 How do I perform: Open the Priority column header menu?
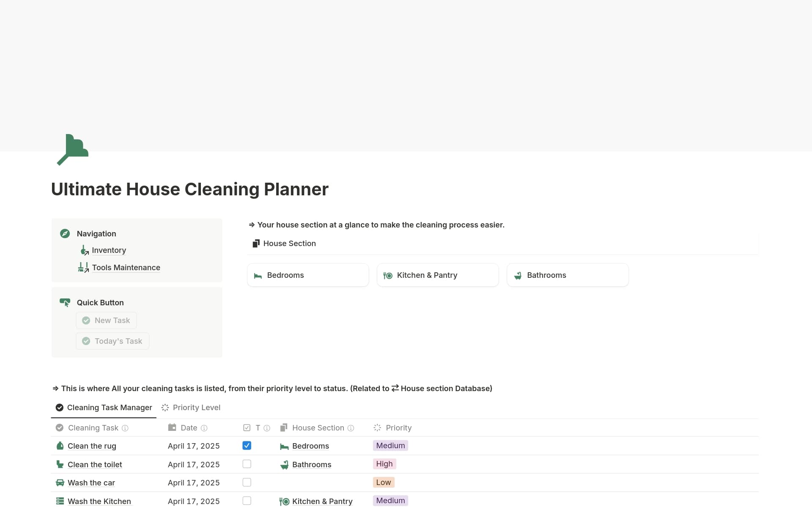point(398,428)
